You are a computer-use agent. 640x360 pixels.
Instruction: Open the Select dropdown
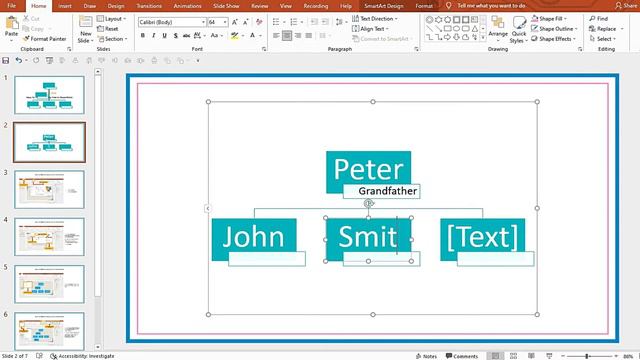(x=603, y=39)
